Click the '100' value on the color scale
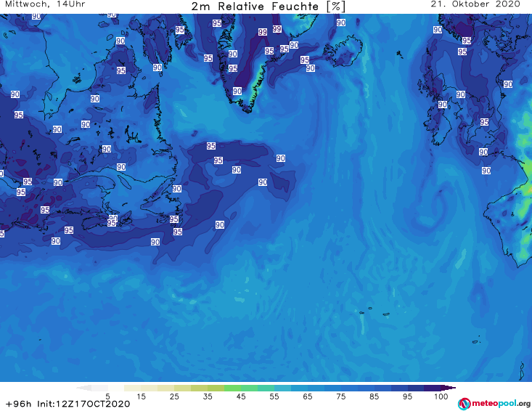The width and height of the screenshot is (532, 411). (441, 396)
